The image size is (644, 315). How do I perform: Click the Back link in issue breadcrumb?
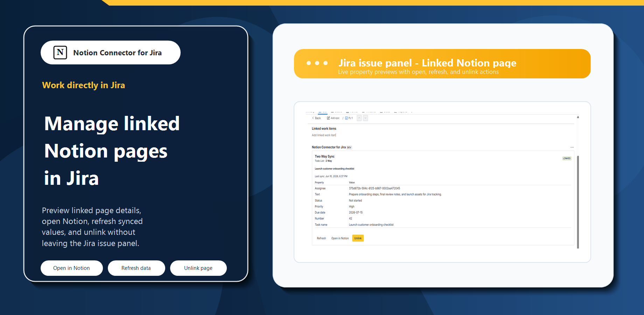318,118
